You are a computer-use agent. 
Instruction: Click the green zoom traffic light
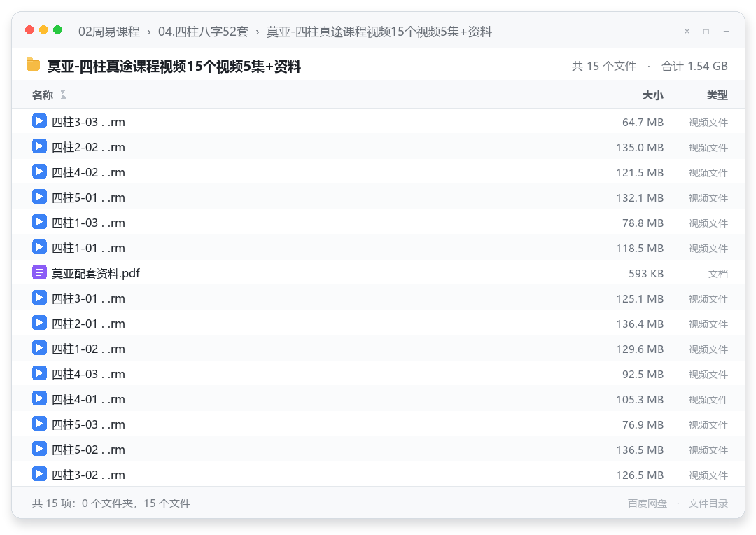pyautogui.click(x=58, y=30)
